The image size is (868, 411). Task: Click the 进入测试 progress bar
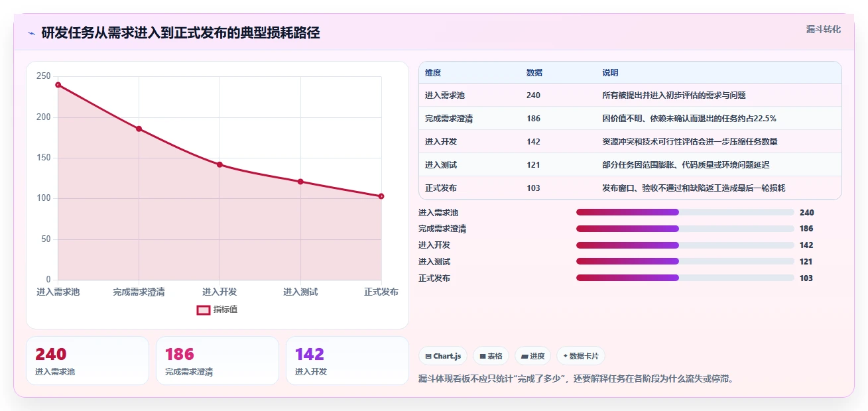[685, 261]
